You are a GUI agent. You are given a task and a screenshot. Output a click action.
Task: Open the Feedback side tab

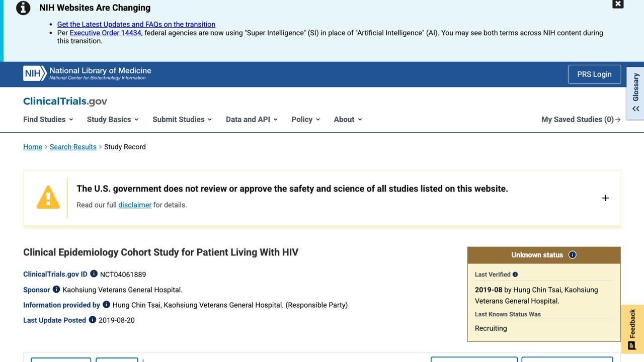pos(632,329)
